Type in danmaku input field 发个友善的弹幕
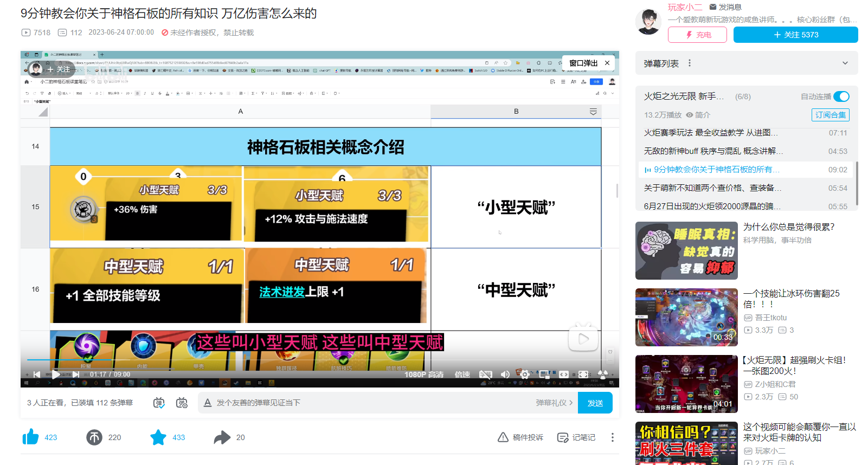This screenshot has width=868, height=465. (374, 403)
